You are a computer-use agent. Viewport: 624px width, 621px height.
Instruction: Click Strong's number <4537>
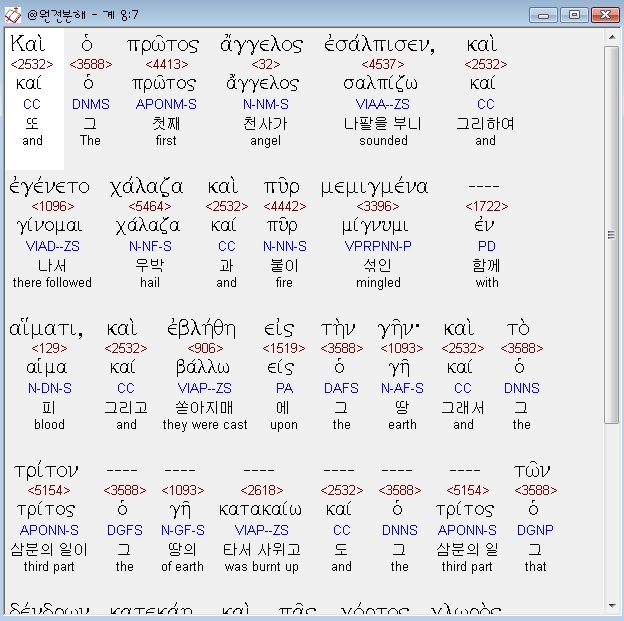click(x=383, y=64)
